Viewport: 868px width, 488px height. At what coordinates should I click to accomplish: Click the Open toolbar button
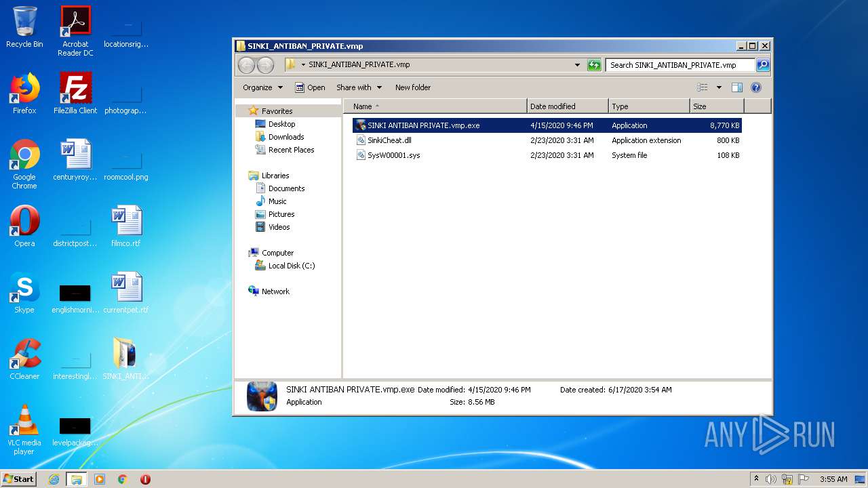310,87
